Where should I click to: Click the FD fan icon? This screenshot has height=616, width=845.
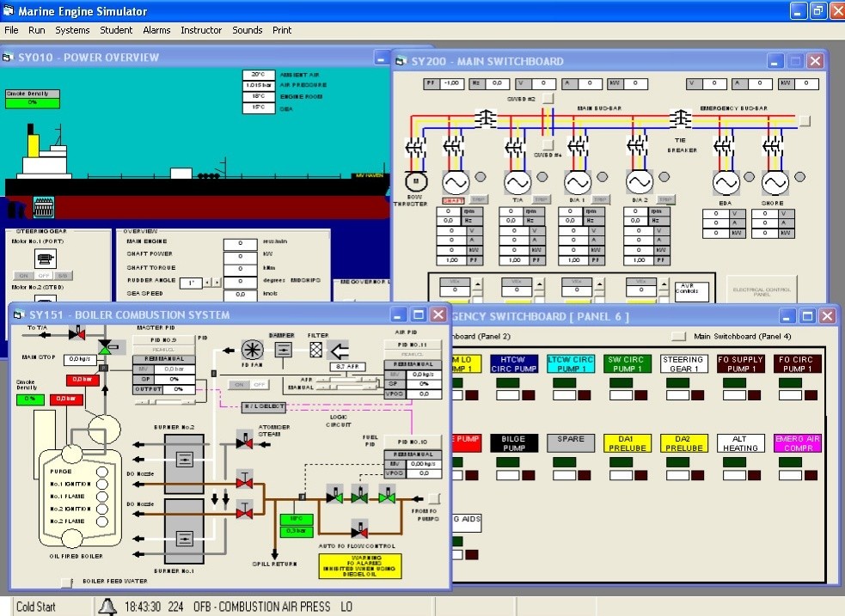coord(252,350)
